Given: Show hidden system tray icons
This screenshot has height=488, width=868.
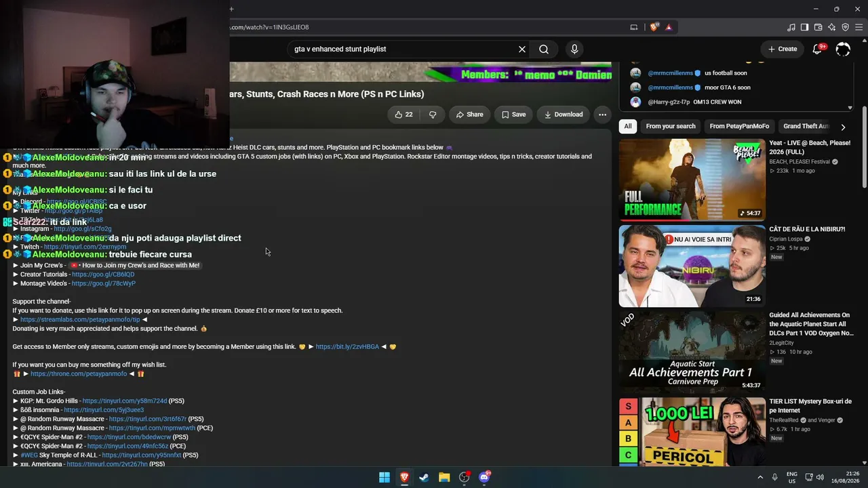Looking at the screenshot, I should coord(760,477).
